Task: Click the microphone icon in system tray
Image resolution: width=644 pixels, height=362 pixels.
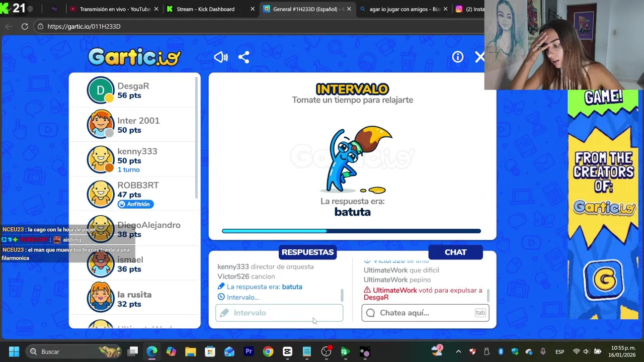Action: coord(543,351)
